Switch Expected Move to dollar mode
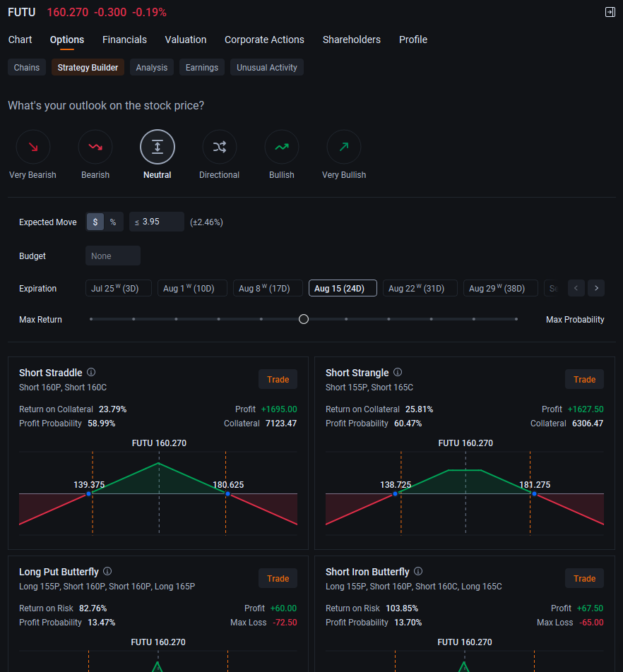623x672 pixels. [x=95, y=222]
